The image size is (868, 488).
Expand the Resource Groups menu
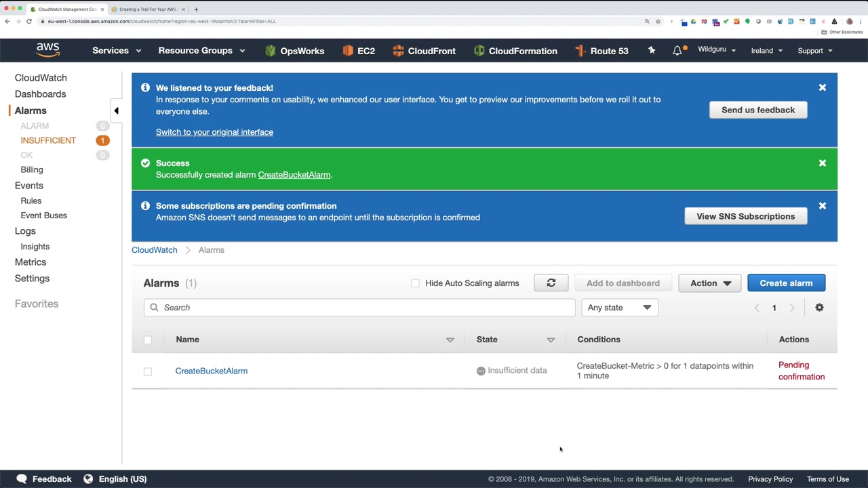point(201,51)
